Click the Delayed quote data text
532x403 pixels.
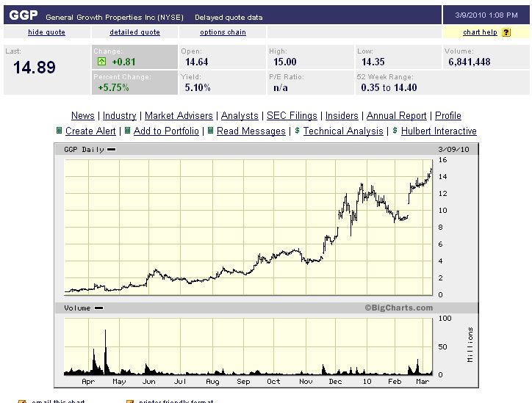pos(229,18)
